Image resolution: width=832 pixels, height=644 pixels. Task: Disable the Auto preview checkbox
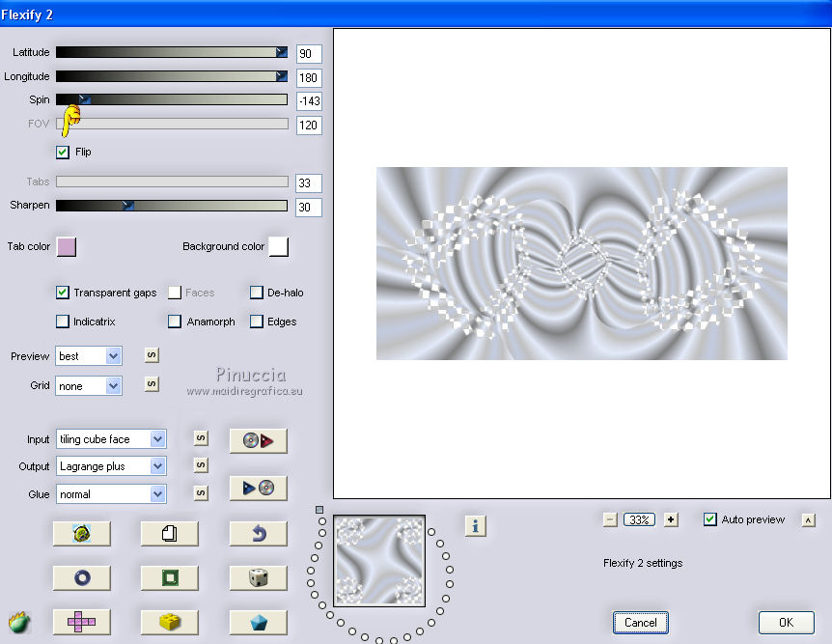(710, 519)
